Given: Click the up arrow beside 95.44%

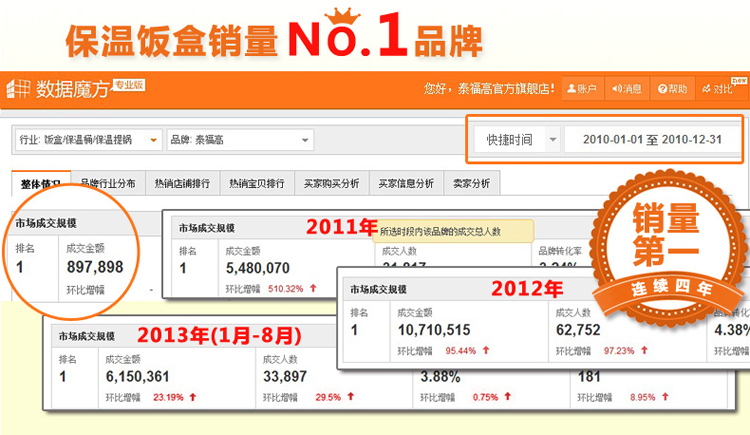Looking at the screenshot, I should point(486,350).
